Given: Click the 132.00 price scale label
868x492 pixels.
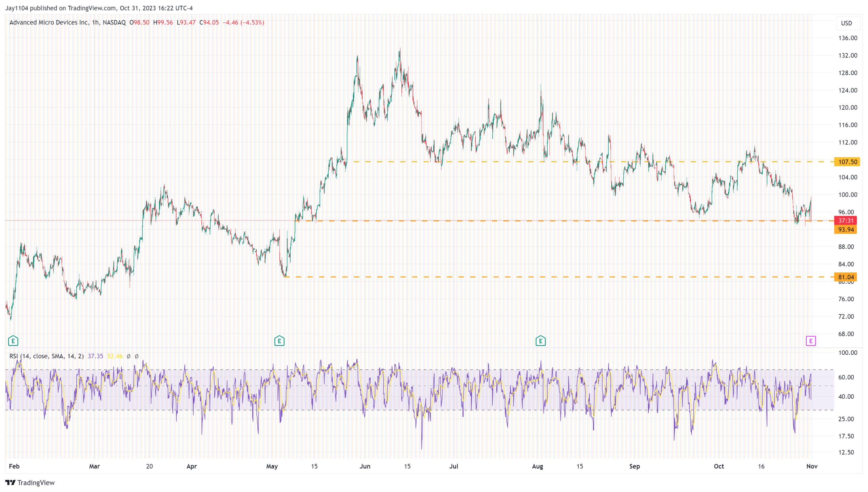Looking at the screenshot, I should pyautogui.click(x=848, y=55).
